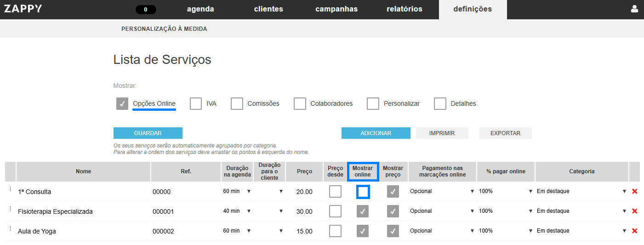Open the agenda tab
The image size is (644, 245).
click(200, 9)
